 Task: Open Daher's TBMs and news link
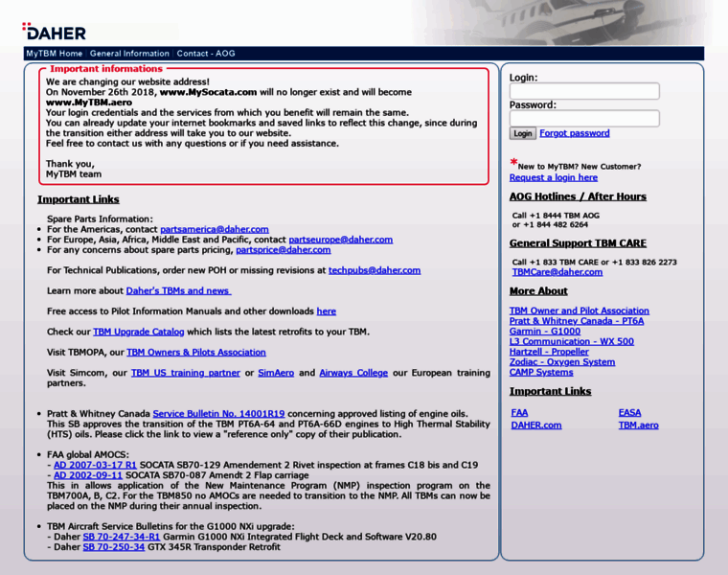(x=178, y=290)
